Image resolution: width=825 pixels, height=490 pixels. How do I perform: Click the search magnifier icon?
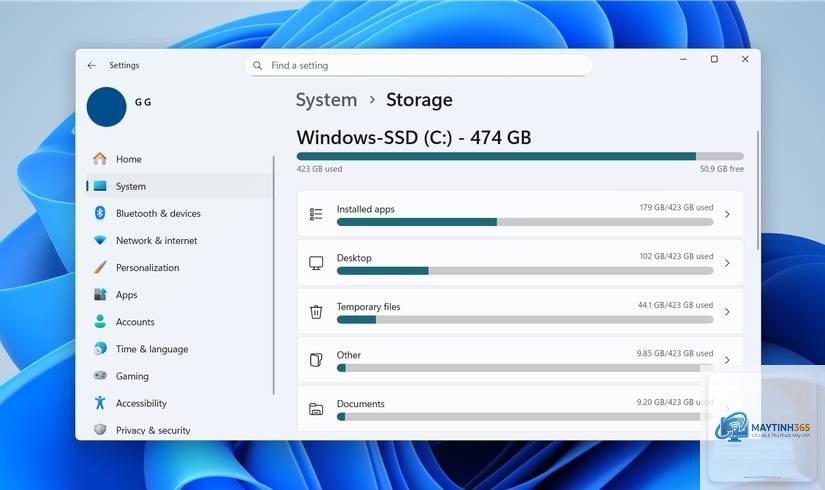click(257, 65)
